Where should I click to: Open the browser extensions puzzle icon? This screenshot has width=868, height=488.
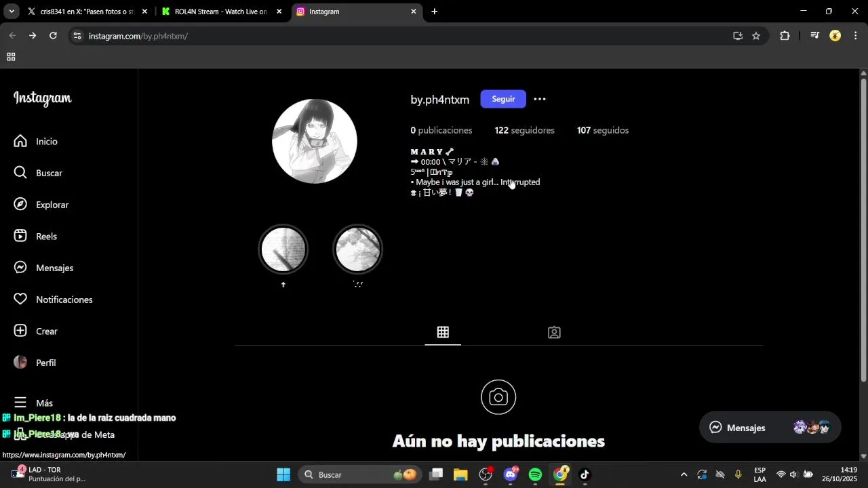[x=785, y=36]
